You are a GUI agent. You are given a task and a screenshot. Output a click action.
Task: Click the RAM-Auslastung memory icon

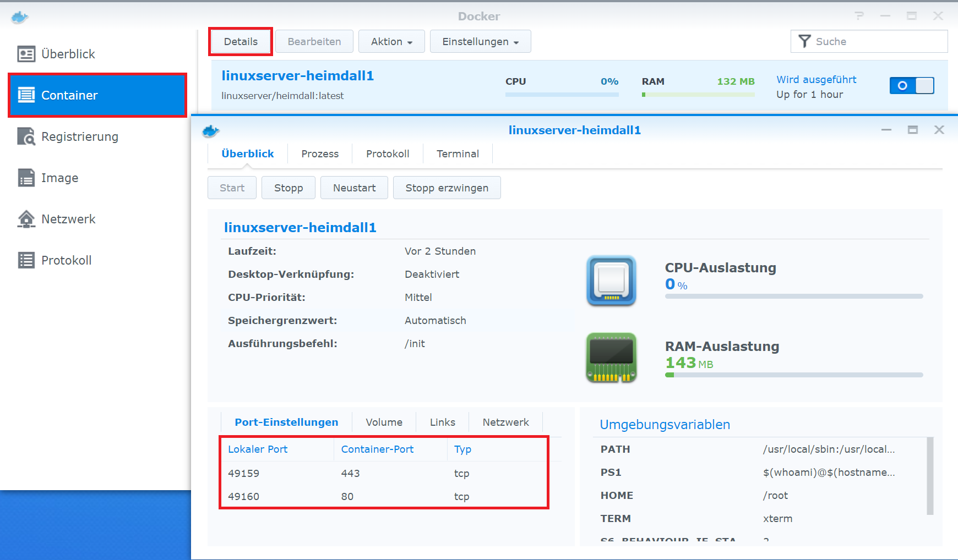click(611, 358)
